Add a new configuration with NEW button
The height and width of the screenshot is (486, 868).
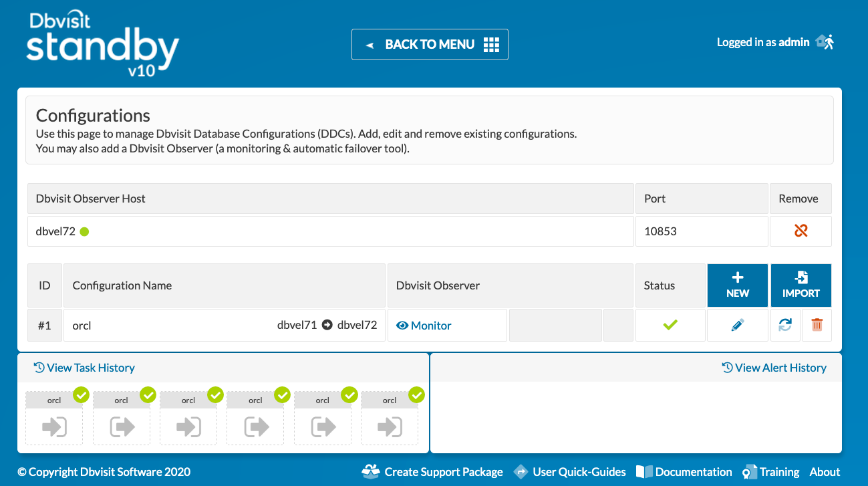[738, 285]
